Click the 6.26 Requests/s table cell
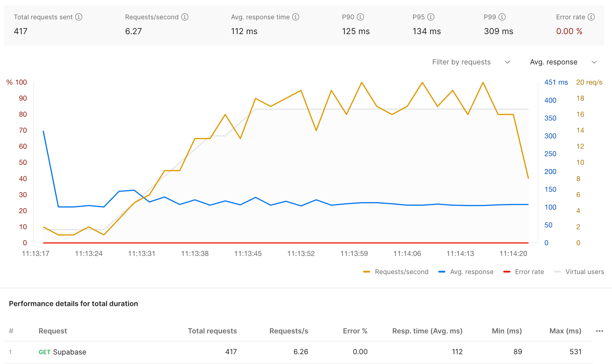The width and height of the screenshot is (612, 364). 301,352
